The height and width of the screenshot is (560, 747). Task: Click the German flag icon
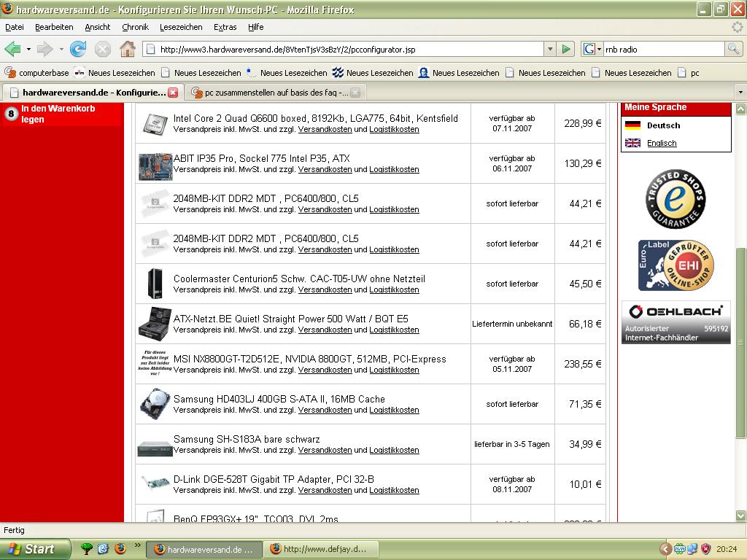point(632,125)
